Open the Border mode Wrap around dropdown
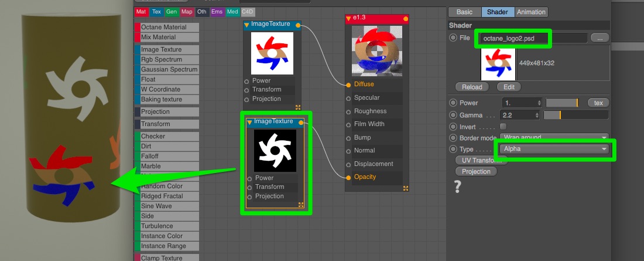Screen dimensions: 644x261 554,137
